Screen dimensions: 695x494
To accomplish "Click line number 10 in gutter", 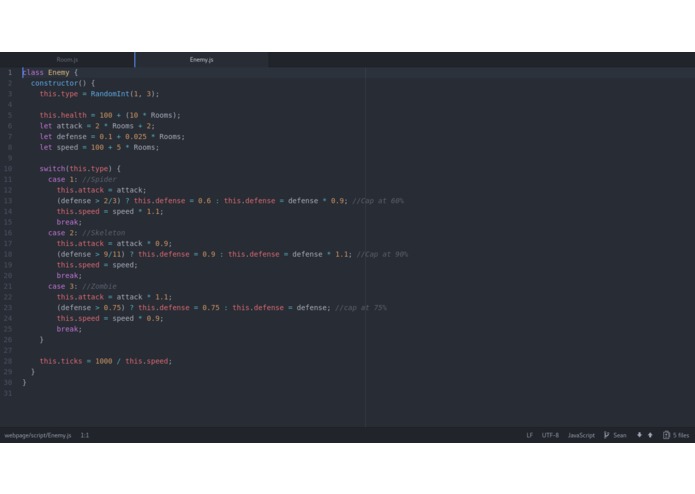I will coord(8,169).
